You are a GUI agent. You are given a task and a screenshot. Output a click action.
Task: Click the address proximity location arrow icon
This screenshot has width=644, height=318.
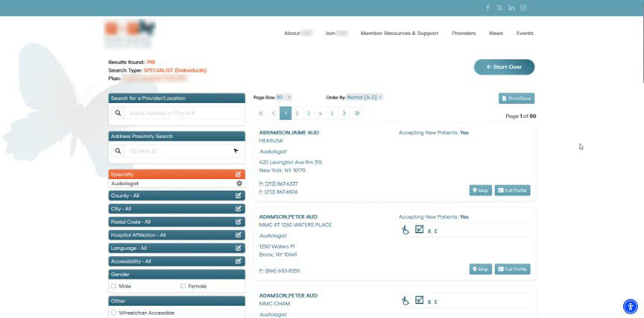click(236, 151)
